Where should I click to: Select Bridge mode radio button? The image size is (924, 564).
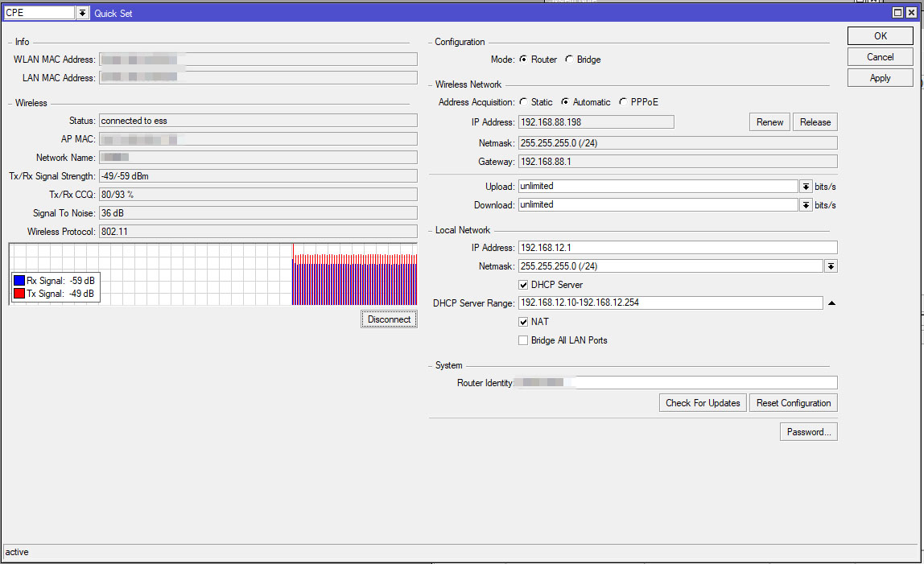569,60
